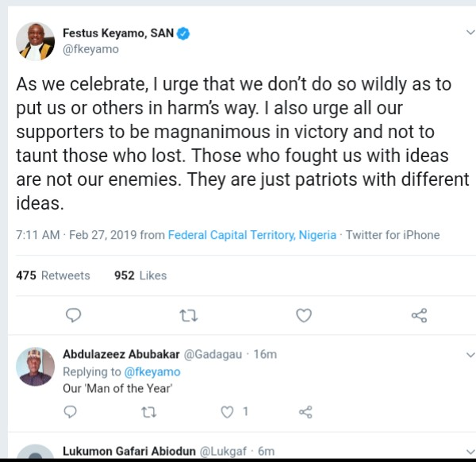476x462 pixels.
Task: Expand options for Abdulazeez Abubakar's reply
Action: (469, 354)
